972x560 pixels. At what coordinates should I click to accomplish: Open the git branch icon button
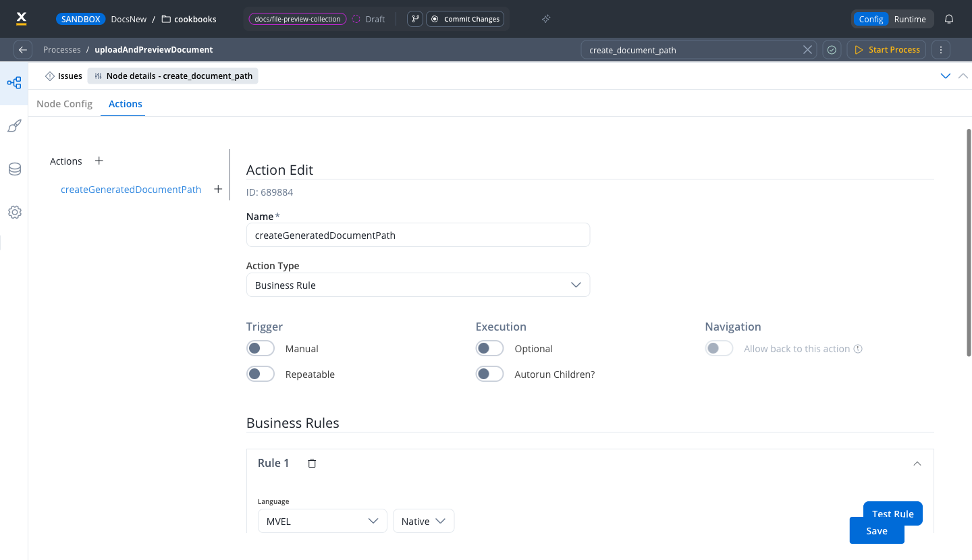click(x=415, y=19)
